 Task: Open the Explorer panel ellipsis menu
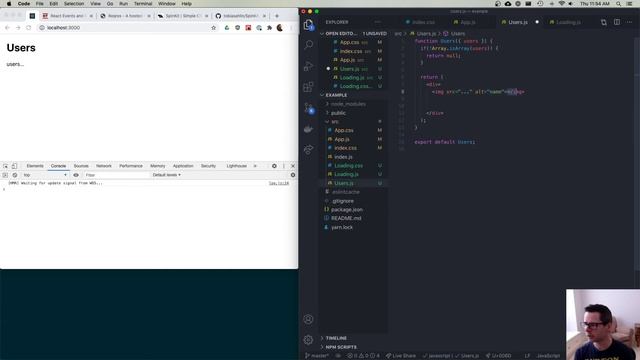377,22
